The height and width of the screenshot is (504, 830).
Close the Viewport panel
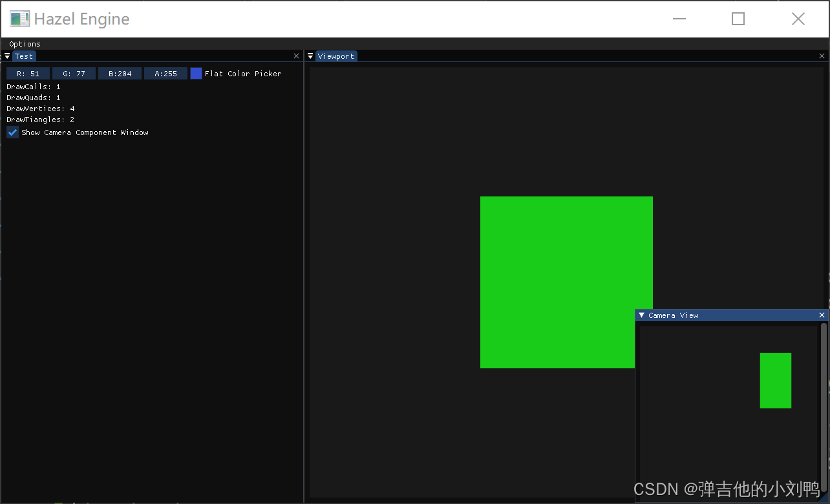pos(822,56)
